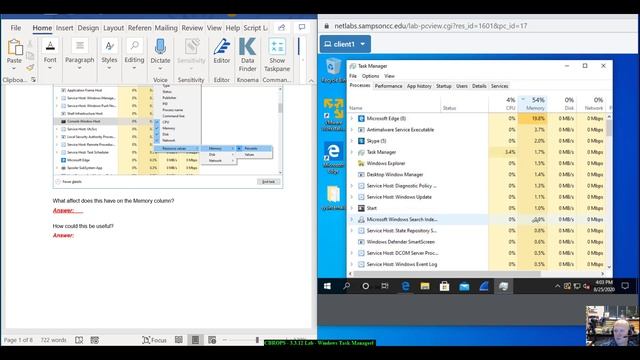Expand Microsoft Edge (8) process group
640x360 pixels.
(x=352, y=118)
